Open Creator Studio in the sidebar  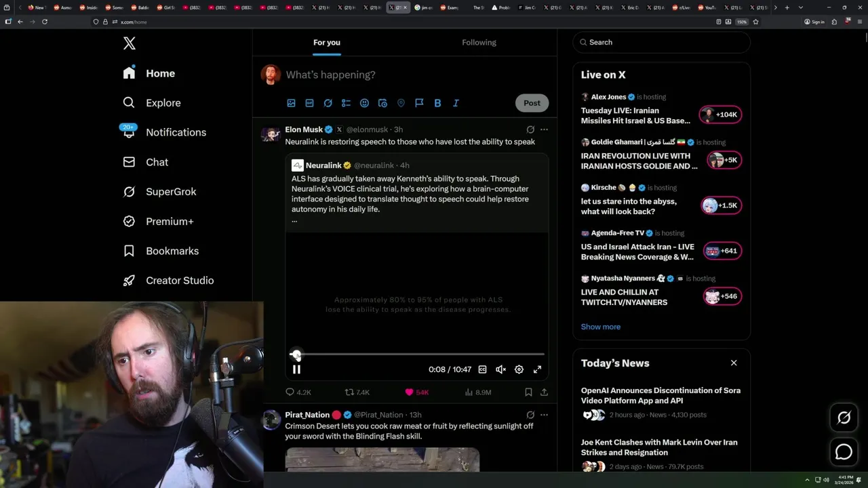tap(167, 281)
